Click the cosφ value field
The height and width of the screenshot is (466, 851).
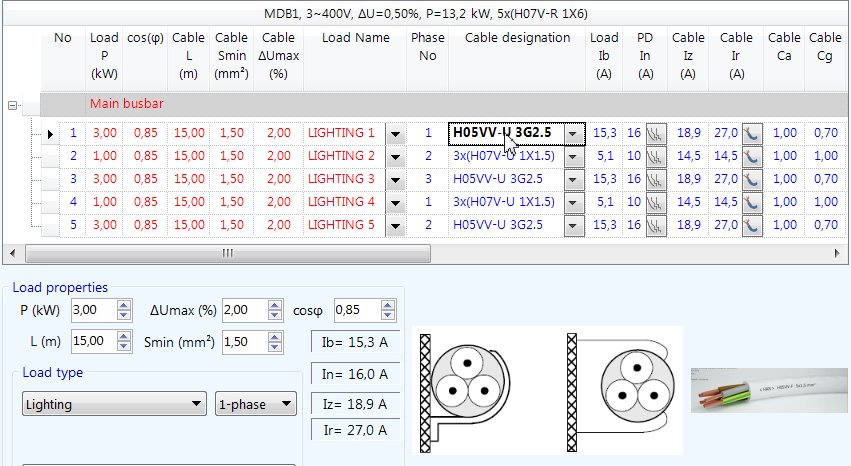point(358,310)
